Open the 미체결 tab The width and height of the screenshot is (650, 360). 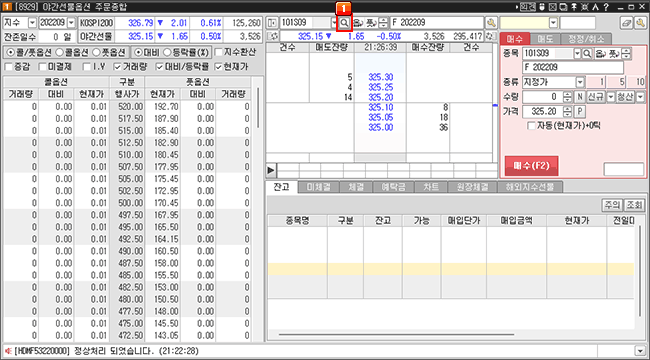click(x=318, y=187)
